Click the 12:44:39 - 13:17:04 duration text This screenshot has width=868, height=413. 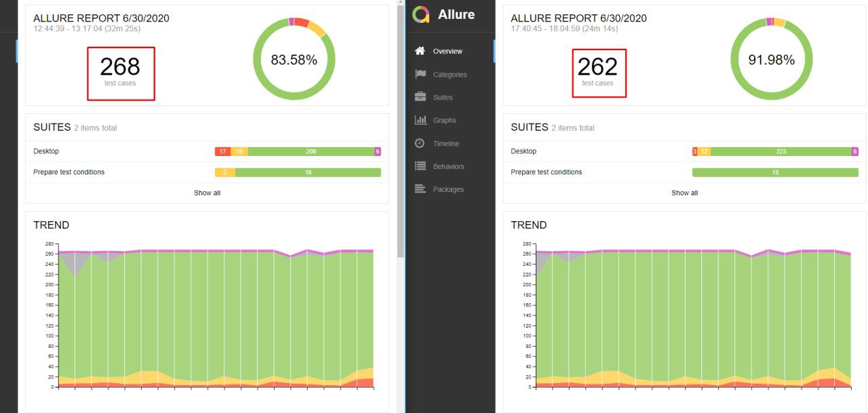click(87, 28)
